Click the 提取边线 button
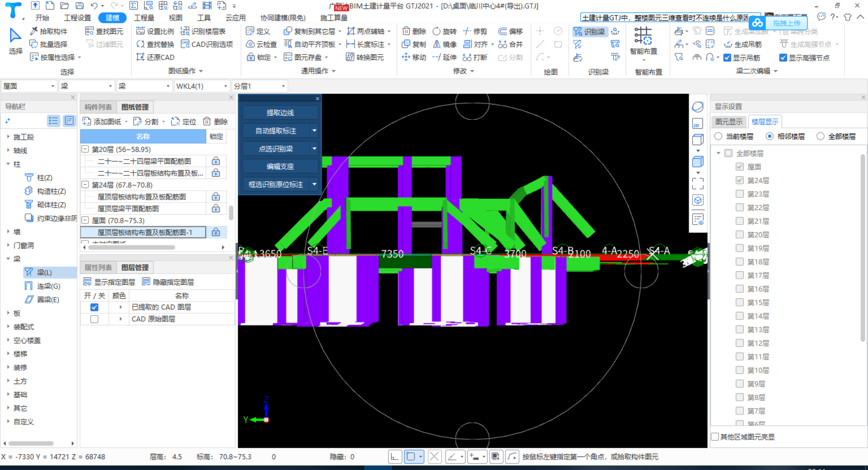 (x=280, y=113)
